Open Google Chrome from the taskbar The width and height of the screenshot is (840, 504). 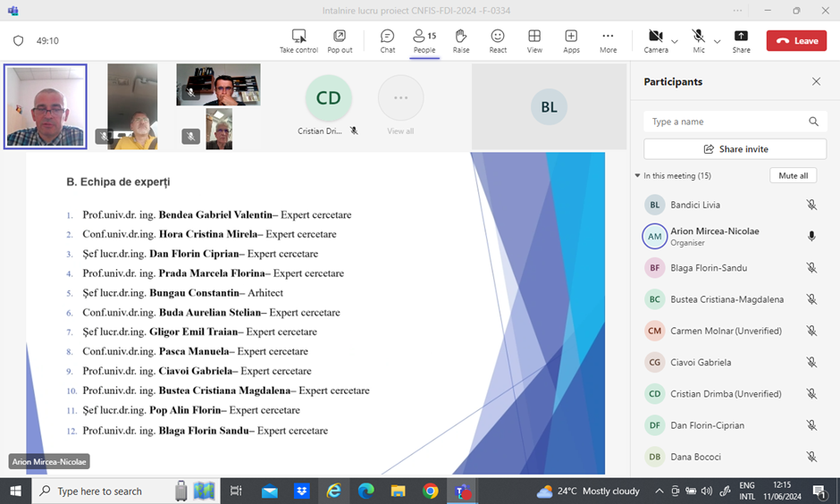pyautogui.click(x=430, y=491)
